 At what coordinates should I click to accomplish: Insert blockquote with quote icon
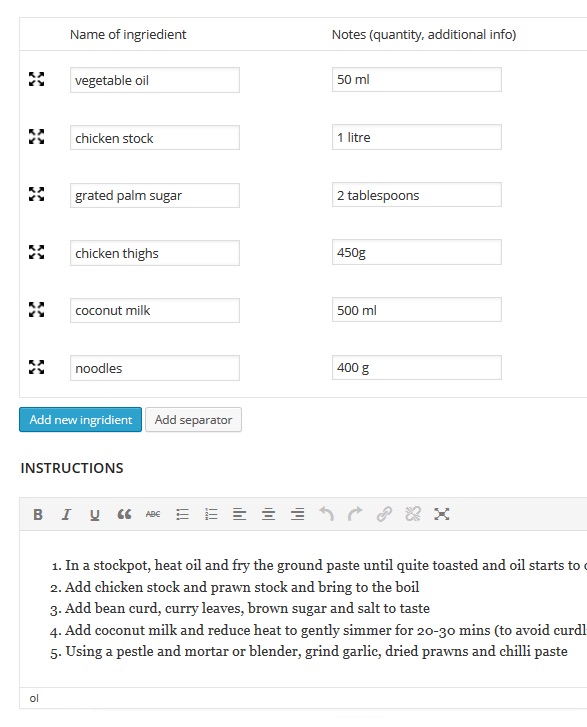click(x=124, y=514)
